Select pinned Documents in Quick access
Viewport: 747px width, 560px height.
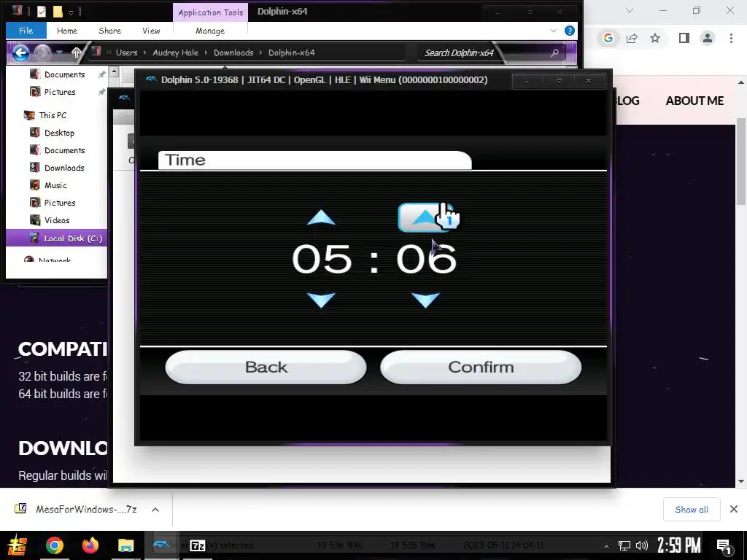[64, 74]
